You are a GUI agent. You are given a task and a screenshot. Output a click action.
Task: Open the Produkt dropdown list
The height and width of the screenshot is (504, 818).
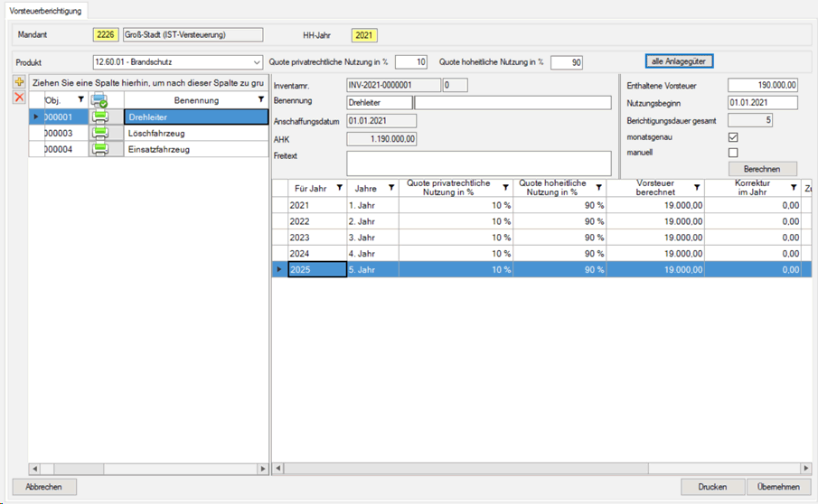[256, 62]
